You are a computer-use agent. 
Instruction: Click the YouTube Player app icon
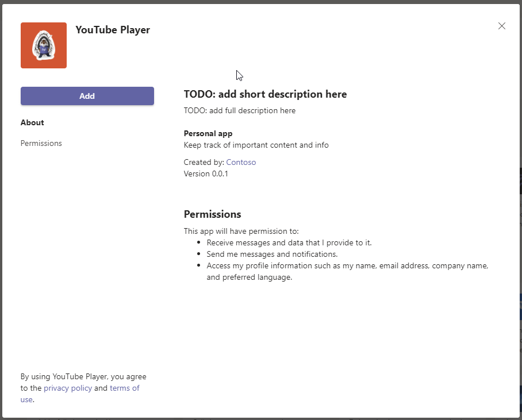tap(44, 45)
